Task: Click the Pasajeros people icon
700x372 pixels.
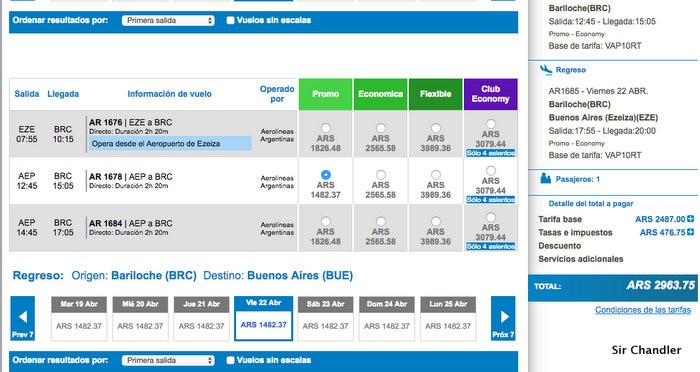Action: point(546,179)
